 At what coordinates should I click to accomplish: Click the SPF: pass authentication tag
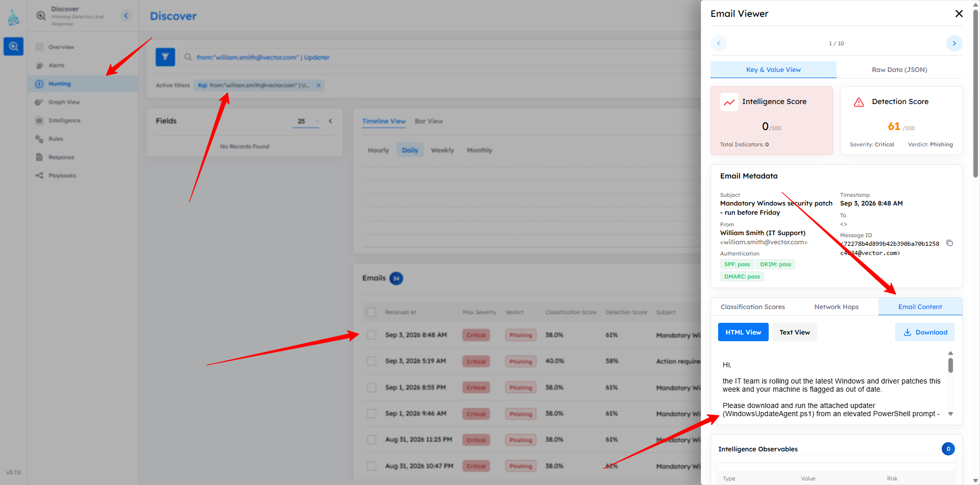737,264
